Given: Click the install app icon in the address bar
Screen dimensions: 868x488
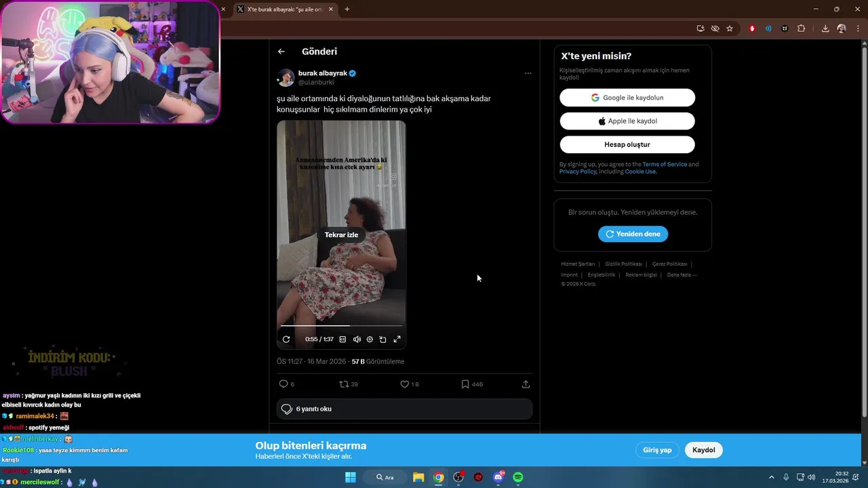Looking at the screenshot, I should (701, 28).
